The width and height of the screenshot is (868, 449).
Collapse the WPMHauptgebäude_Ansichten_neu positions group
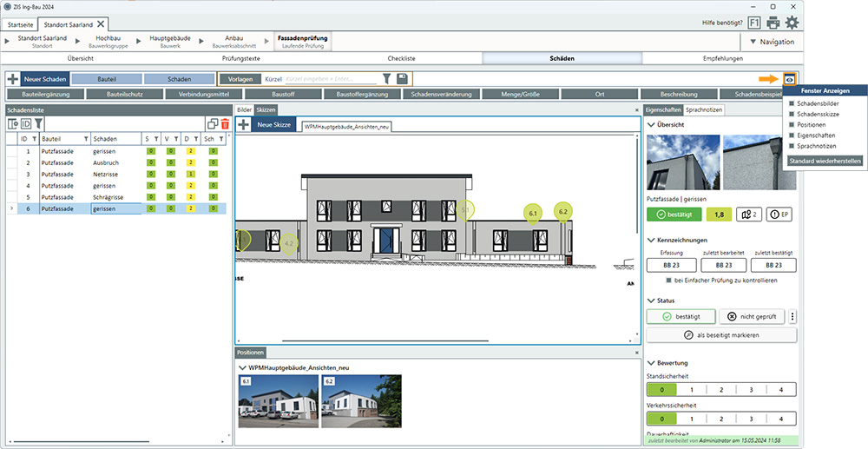(x=242, y=367)
